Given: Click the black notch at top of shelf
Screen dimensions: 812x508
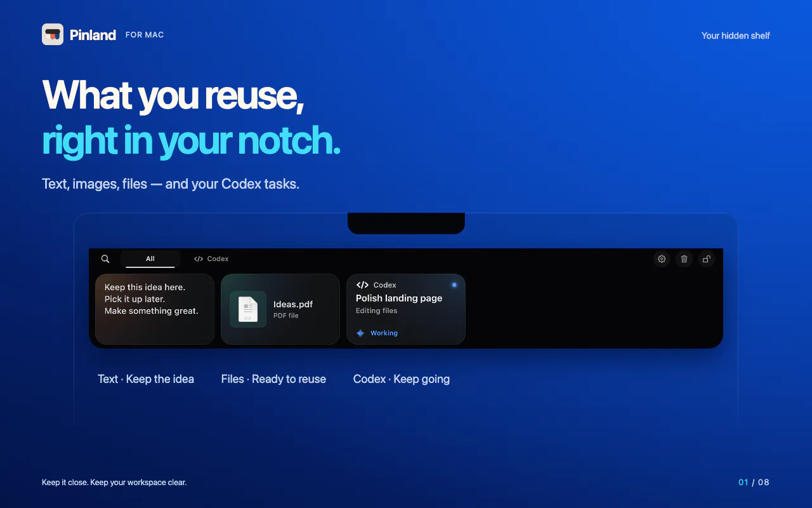Looking at the screenshot, I should click(406, 223).
